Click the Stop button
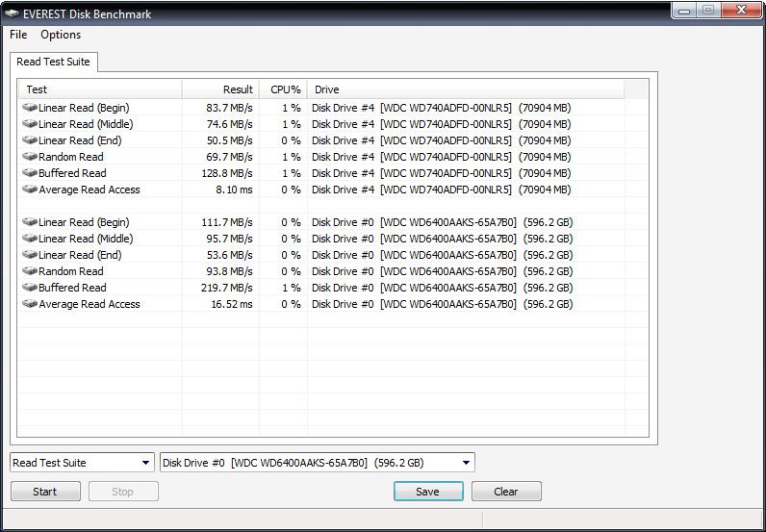 click(123, 492)
